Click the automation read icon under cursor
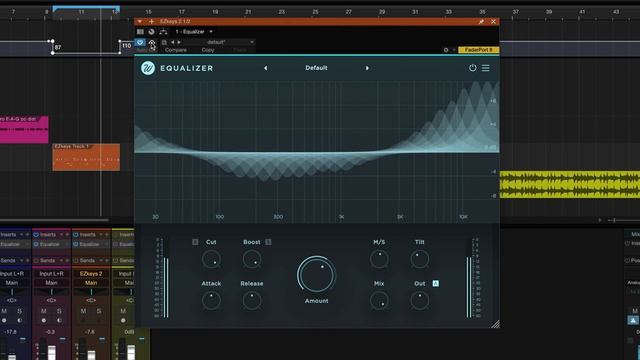 152,43
